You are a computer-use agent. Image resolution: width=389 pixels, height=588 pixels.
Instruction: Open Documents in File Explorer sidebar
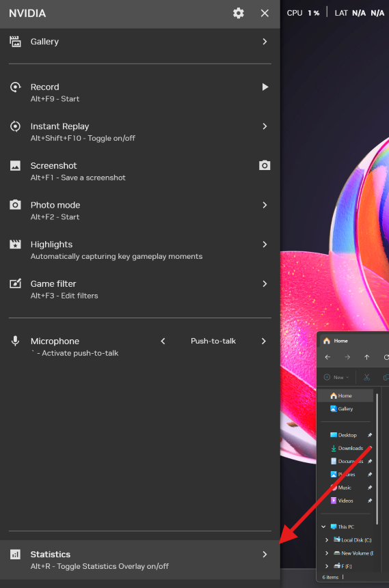pyautogui.click(x=347, y=461)
